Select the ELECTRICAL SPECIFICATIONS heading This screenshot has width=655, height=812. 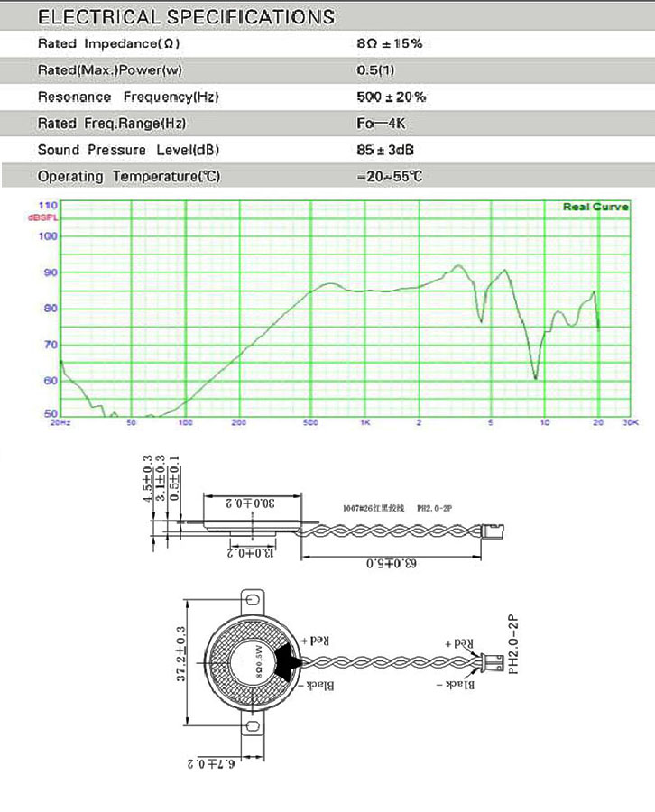coord(187,17)
